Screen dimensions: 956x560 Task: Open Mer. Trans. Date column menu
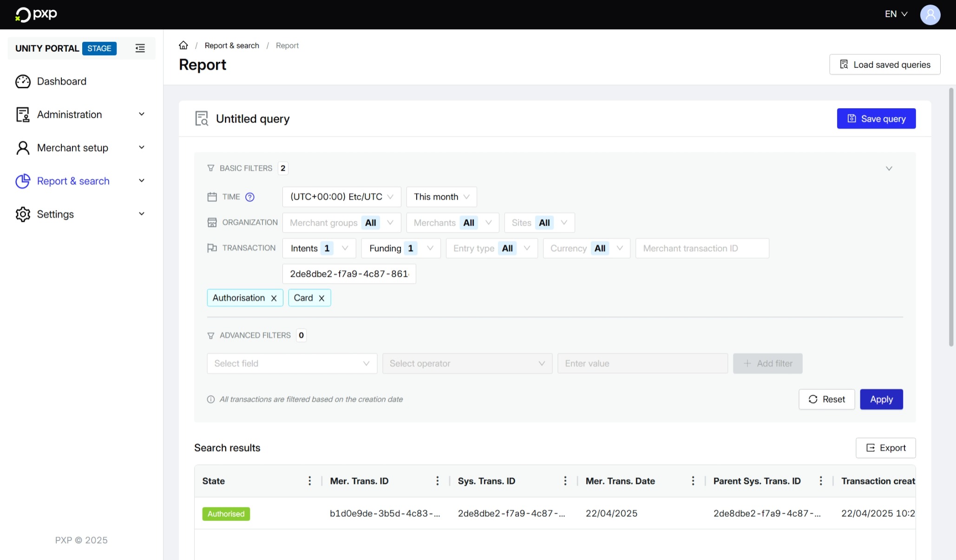coord(693,481)
